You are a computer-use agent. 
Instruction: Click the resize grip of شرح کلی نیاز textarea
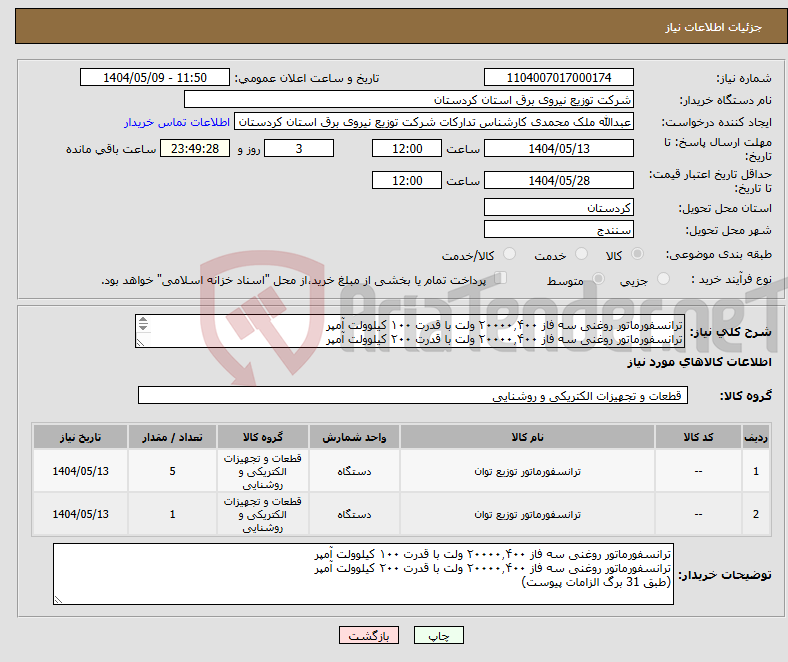pos(141,342)
